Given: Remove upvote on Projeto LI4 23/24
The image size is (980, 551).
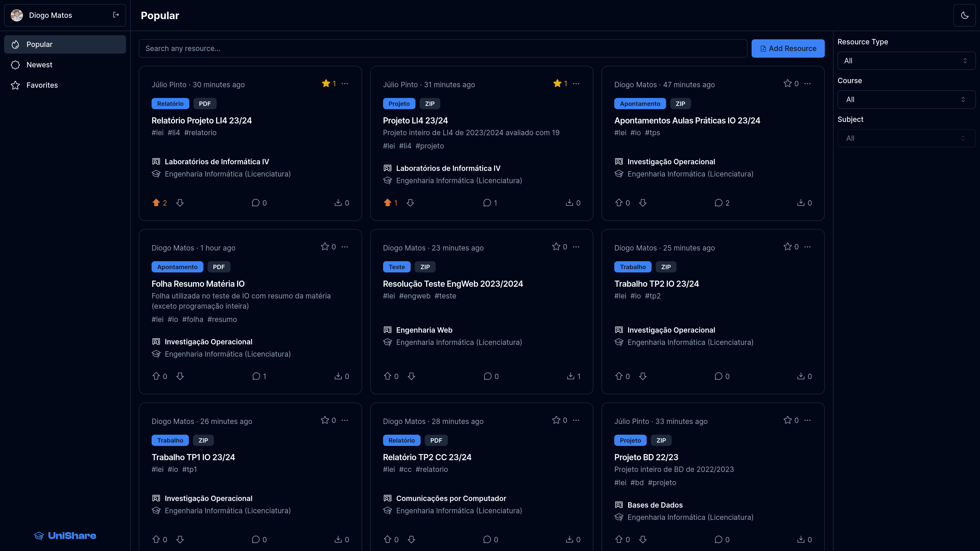Looking at the screenshot, I should (x=387, y=203).
